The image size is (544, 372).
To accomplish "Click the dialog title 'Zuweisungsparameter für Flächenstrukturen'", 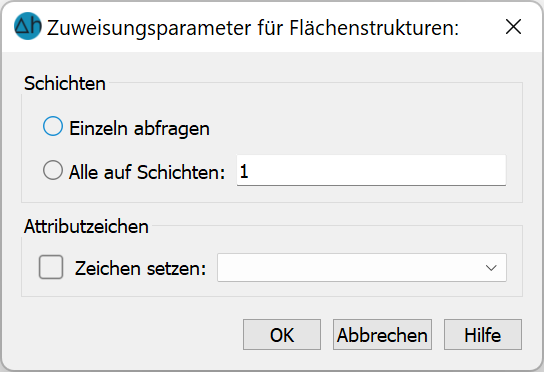I will (253, 28).
